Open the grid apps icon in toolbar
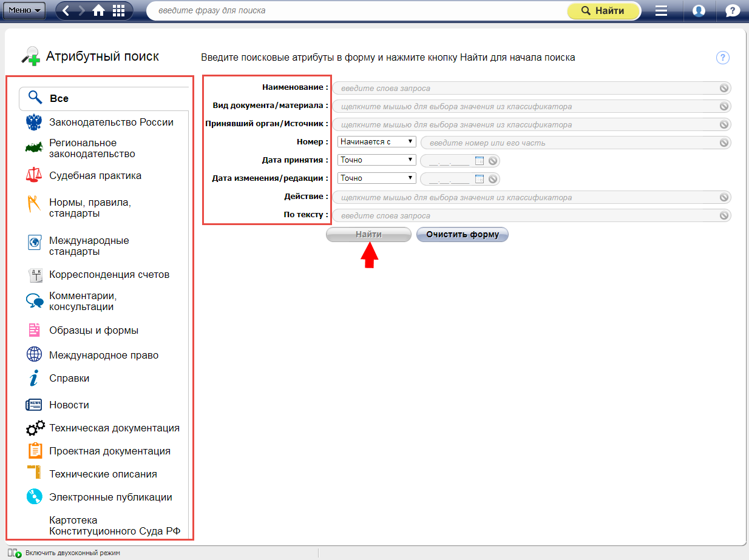Screen dimensions: 749x560 click(x=118, y=10)
